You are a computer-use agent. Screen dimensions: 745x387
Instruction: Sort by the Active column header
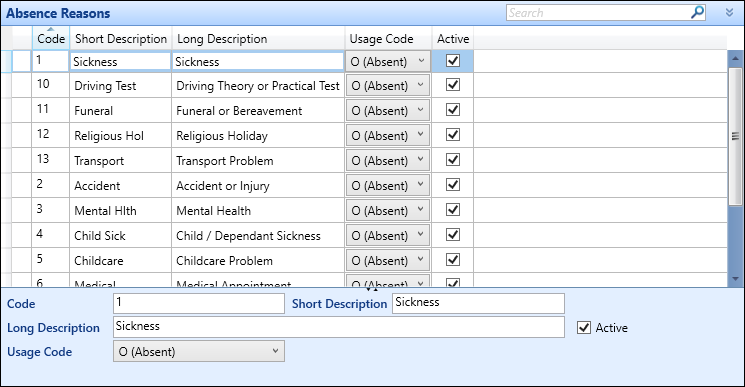click(x=453, y=38)
